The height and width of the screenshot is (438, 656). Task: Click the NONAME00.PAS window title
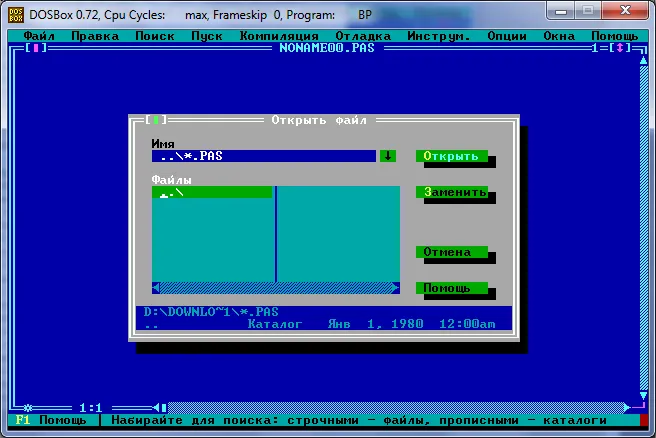click(327, 48)
